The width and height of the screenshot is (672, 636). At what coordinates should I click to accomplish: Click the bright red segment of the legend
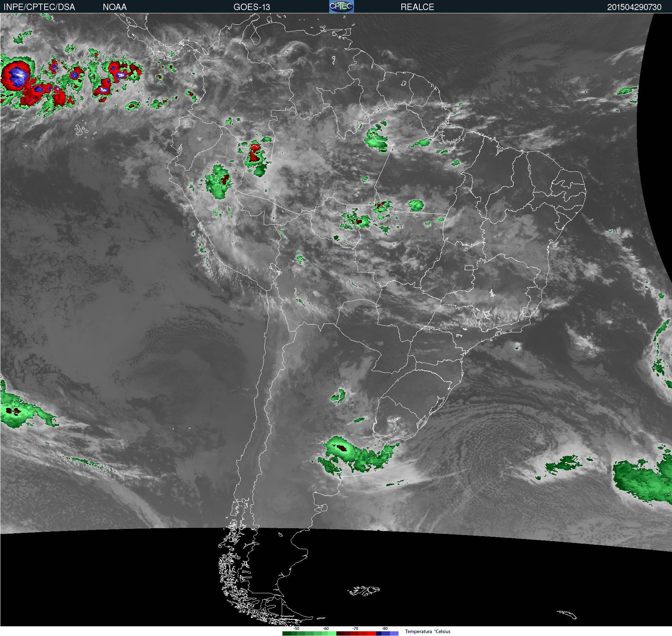pyautogui.click(x=372, y=633)
